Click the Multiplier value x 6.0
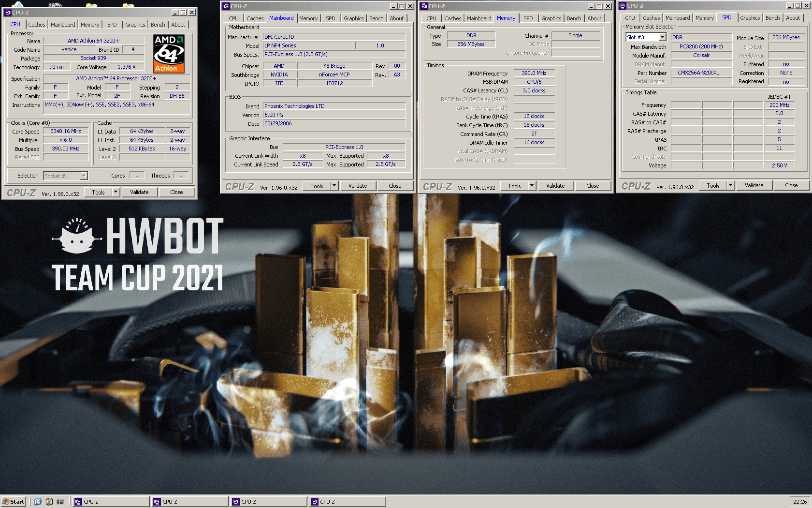 pos(66,140)
